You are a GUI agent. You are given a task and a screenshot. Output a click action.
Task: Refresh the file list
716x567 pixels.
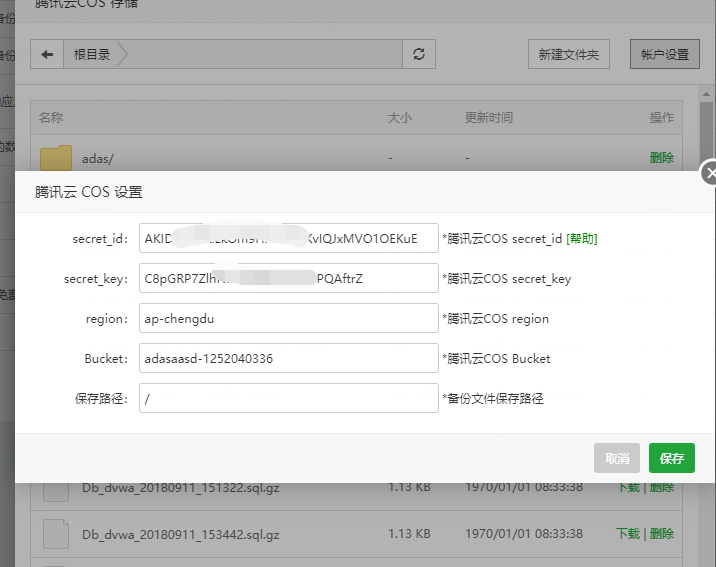pyautogui.click(x=419, y=54)
